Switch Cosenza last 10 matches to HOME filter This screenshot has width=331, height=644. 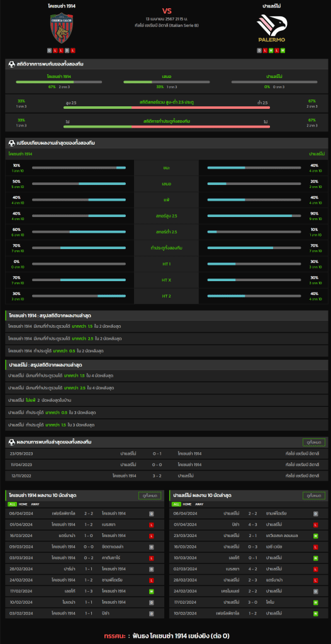(x=23, y=504)
